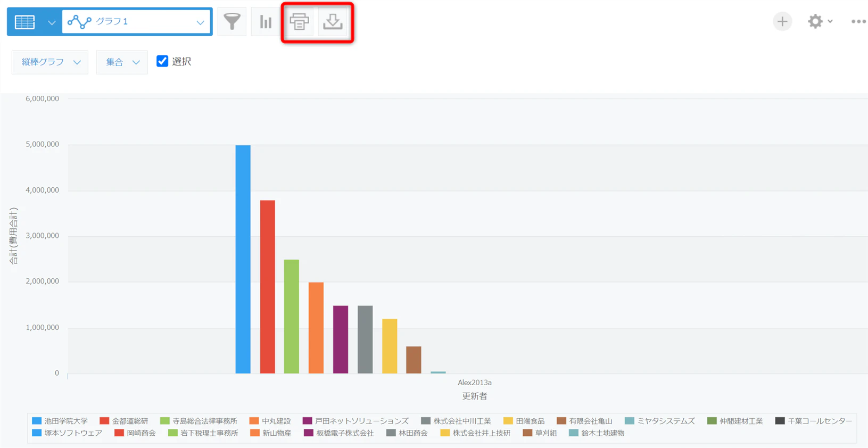Click the table list view icon

pyautogui.click(x=25, y=22)
